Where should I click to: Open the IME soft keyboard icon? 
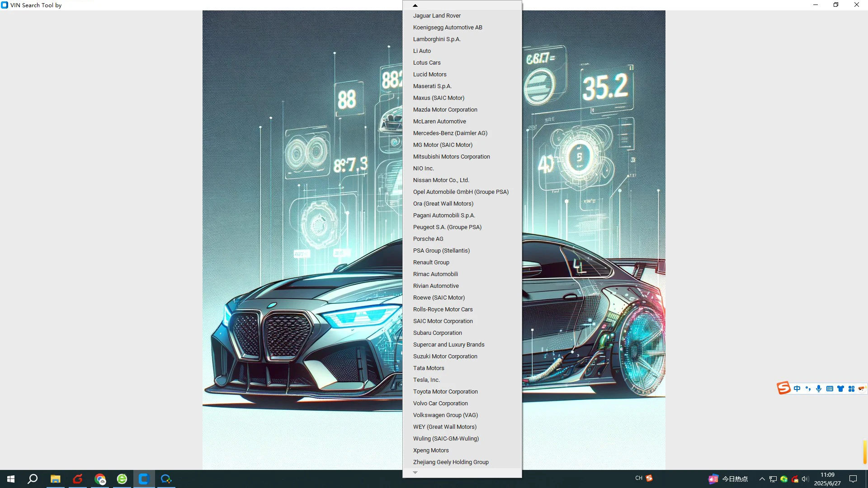pos(830,389)
